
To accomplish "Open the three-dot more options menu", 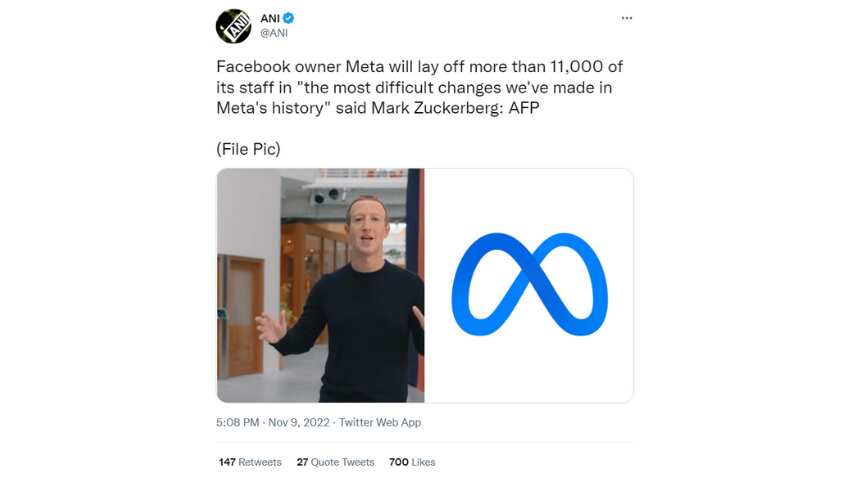I will [627, 18].
